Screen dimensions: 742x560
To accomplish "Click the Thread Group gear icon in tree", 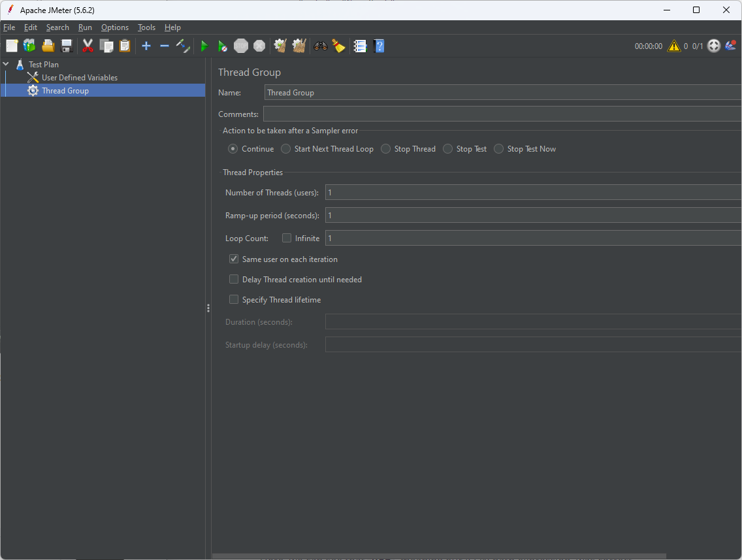I will click(x=33, y=90).
